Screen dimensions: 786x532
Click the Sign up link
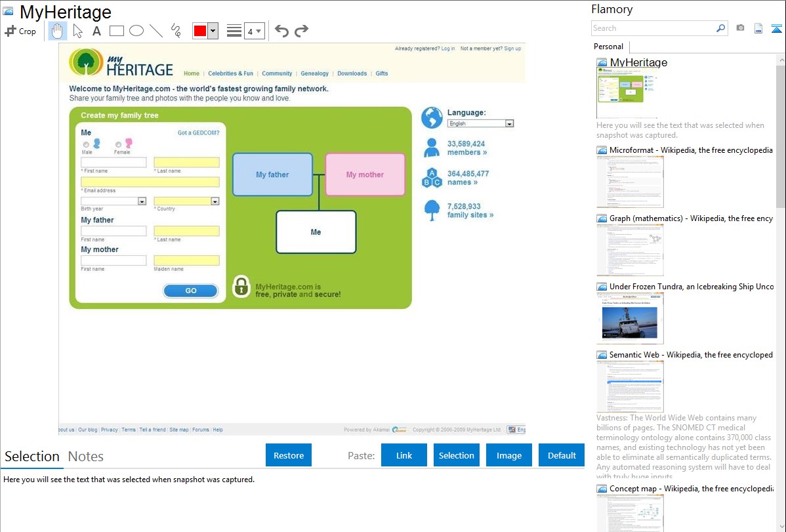point(512,49)
